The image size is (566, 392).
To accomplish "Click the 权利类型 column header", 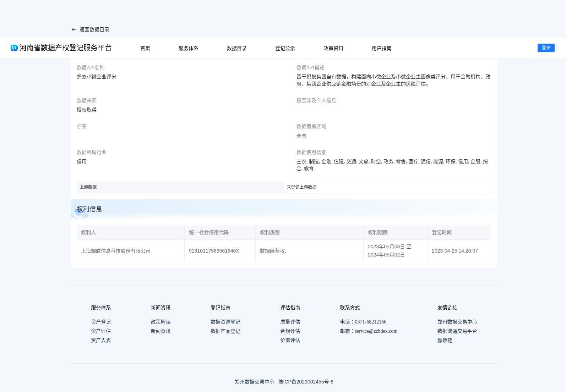I will click(309, 233).
